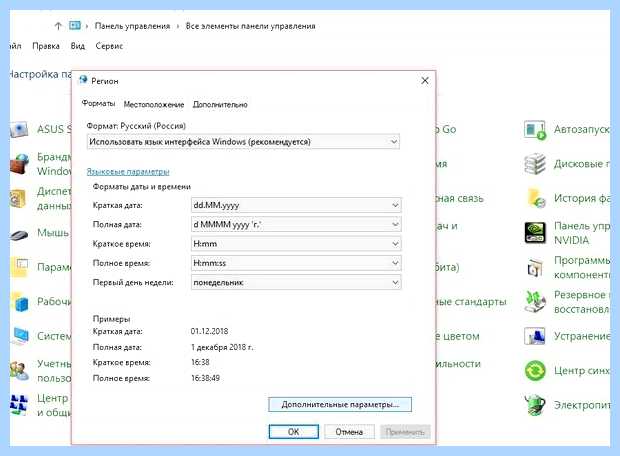Confirm with the OK button

293,431
